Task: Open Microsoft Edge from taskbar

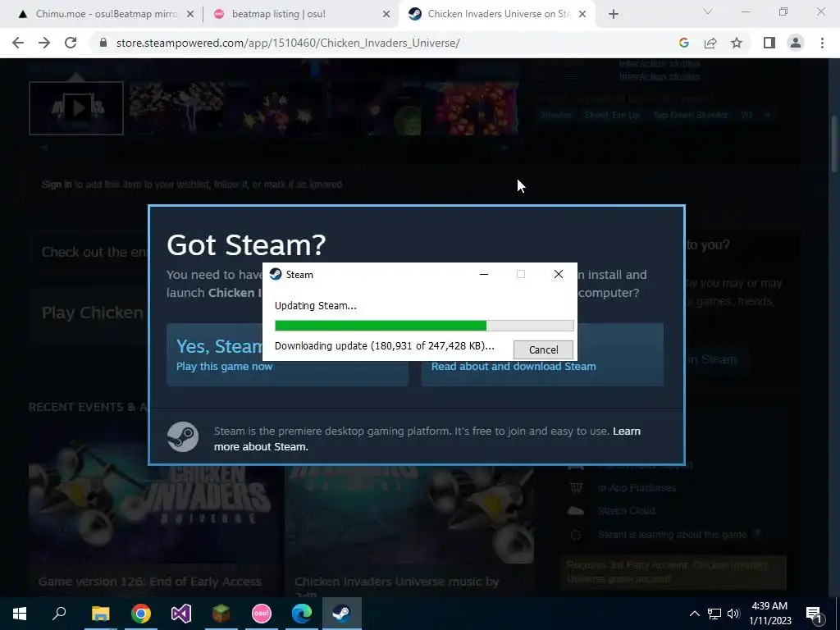Action: click(302, 614)
